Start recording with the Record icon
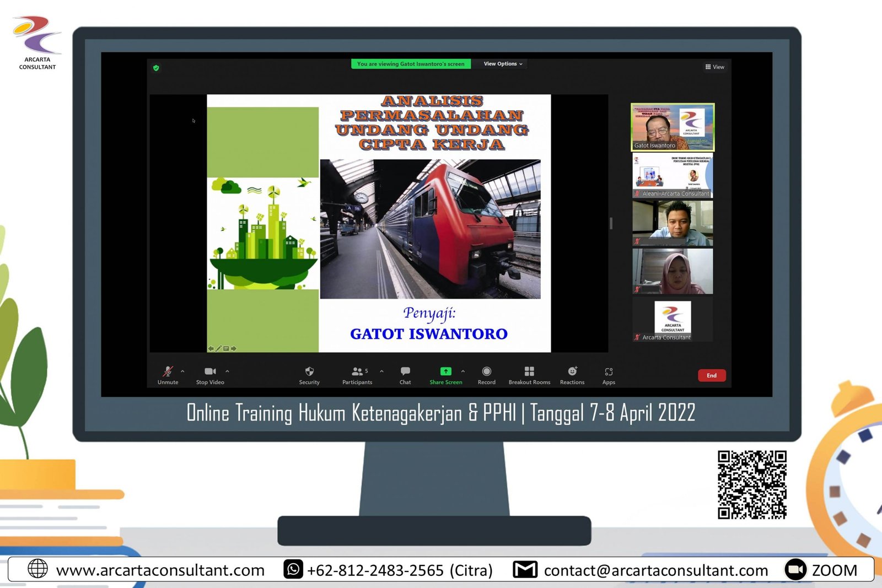The width and height of the screenshot is (882, 588). coord(486,371)
